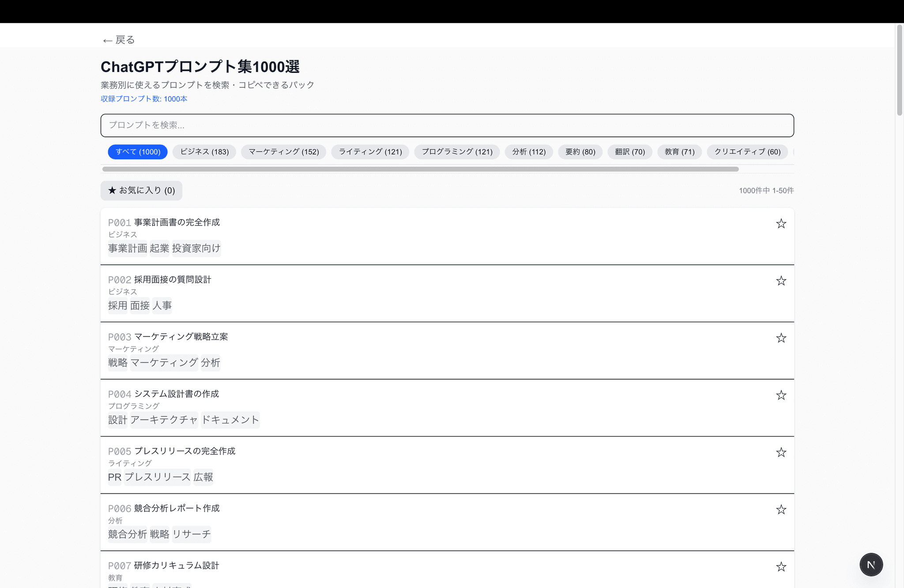Star the P006 競合分析レポート prompt
The height and width of the screenshot is (588, 904).
781,509
